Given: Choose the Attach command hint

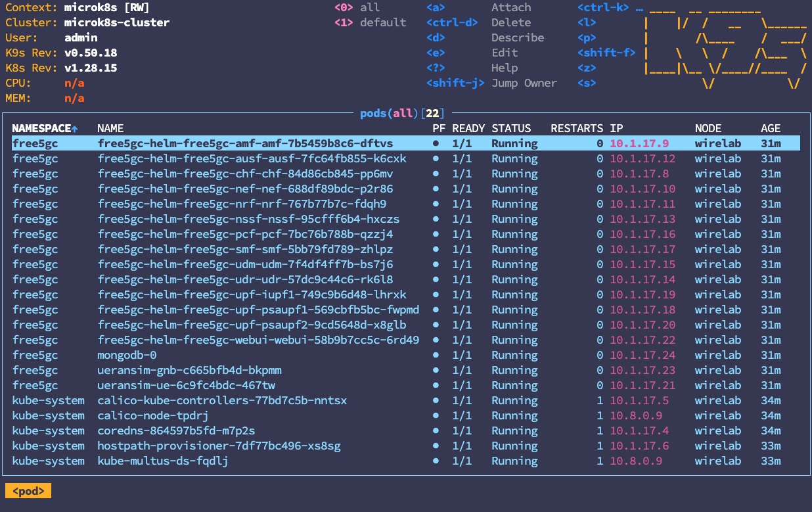Looking at the screenshot, I should coord(511,7).
